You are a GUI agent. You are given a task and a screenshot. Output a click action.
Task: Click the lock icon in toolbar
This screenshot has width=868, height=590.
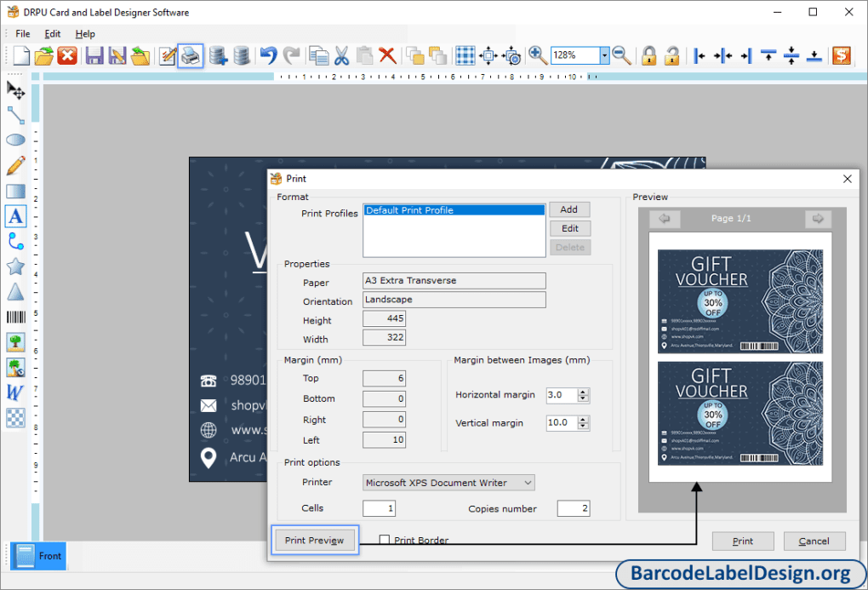[x=649, y=56]
